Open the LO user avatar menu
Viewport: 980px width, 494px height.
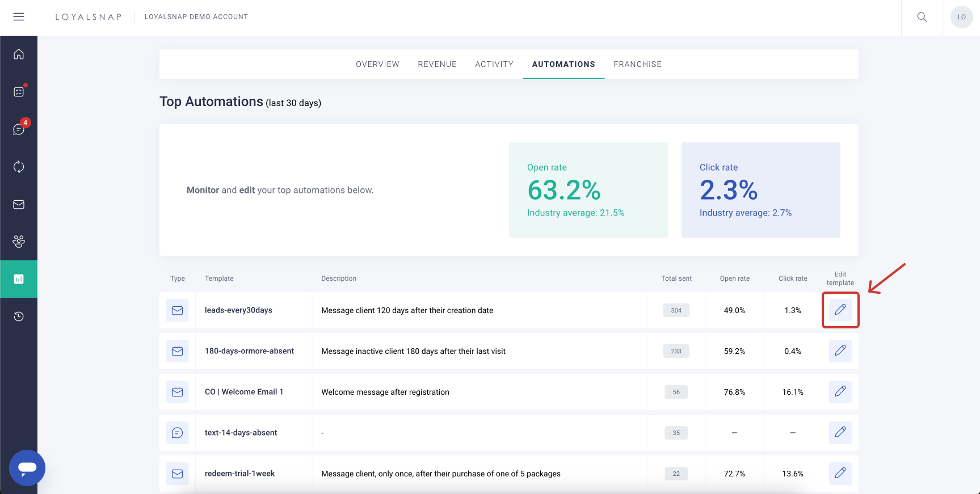click(961, 17)
